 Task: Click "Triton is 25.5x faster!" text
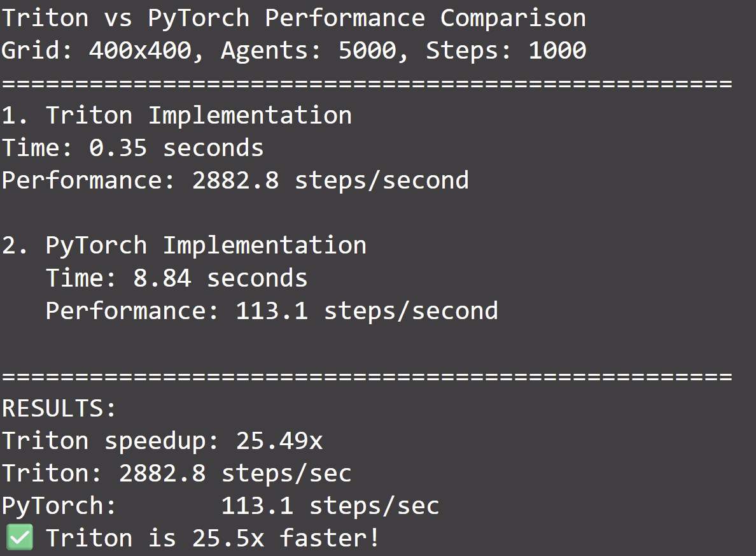coord(213,538)
